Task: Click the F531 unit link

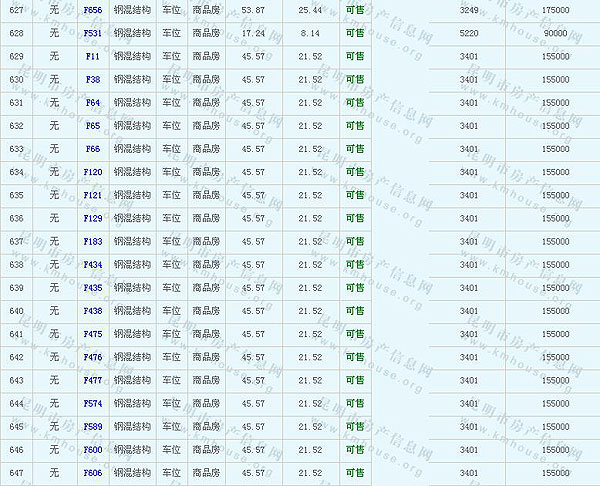Action: pyautogui.click(x=93, y=33)
